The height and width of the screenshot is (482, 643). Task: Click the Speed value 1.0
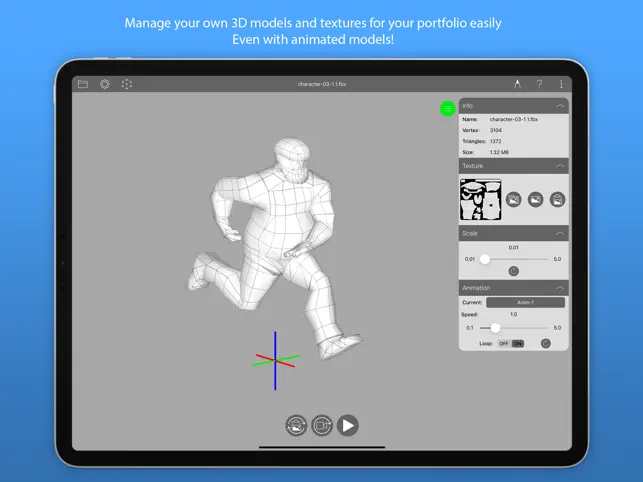coord(513,314)
